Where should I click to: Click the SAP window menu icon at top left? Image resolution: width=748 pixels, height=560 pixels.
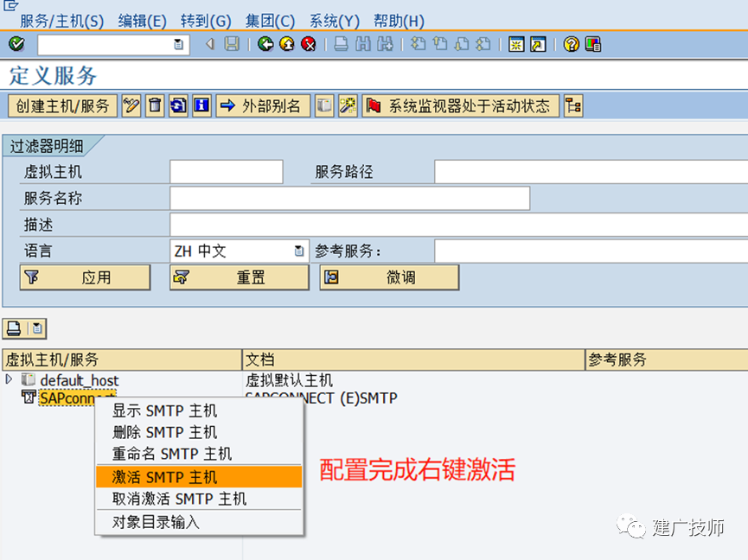point(11,5)
